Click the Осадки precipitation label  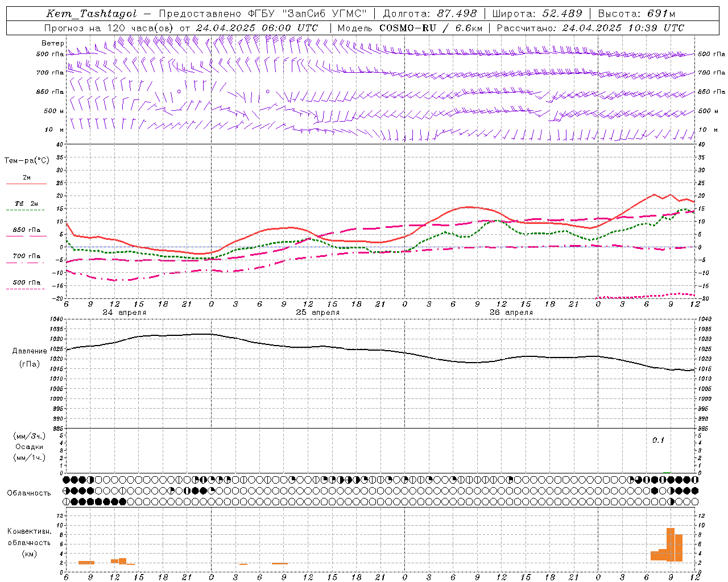[30, 447]
